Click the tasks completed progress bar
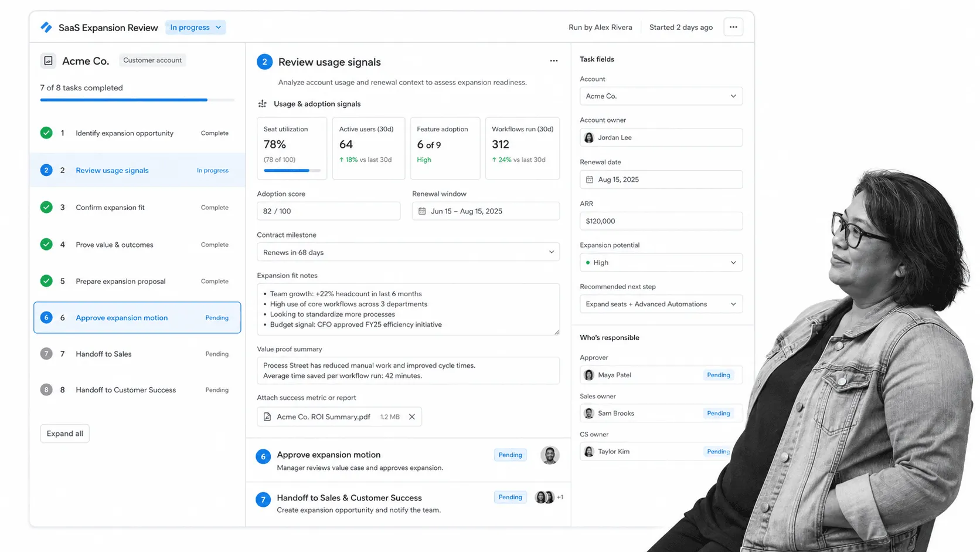 [137, 100]
